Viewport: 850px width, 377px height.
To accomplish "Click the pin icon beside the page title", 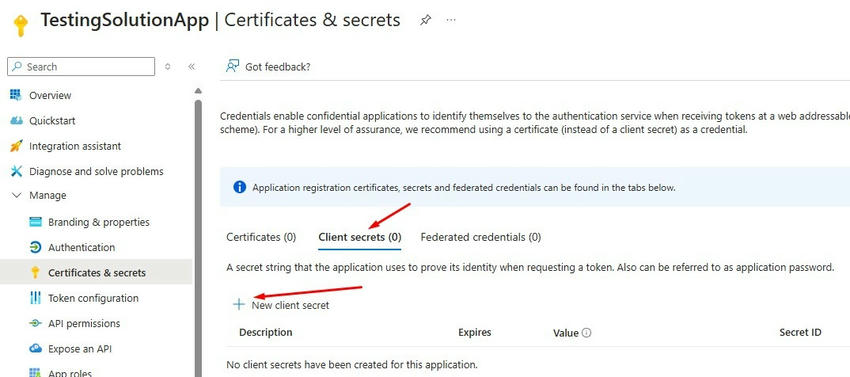I will pyautogui.click(x=426, y=20).
